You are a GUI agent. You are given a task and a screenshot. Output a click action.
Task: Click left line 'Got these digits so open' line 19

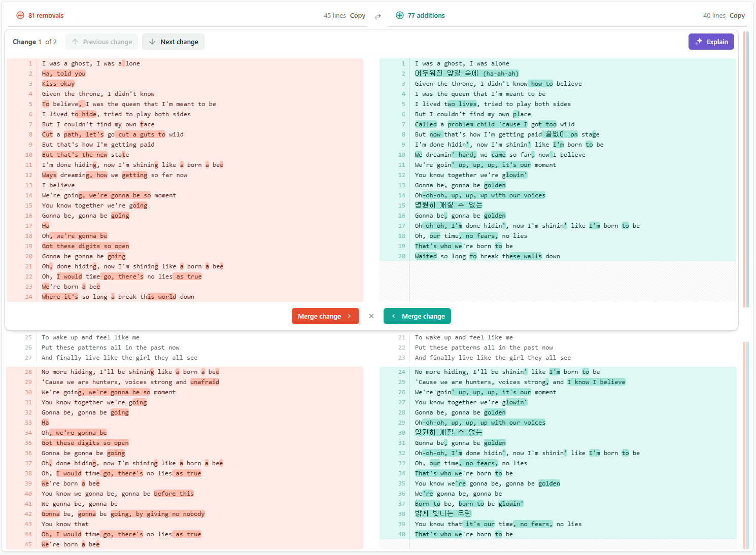[85, 246]
